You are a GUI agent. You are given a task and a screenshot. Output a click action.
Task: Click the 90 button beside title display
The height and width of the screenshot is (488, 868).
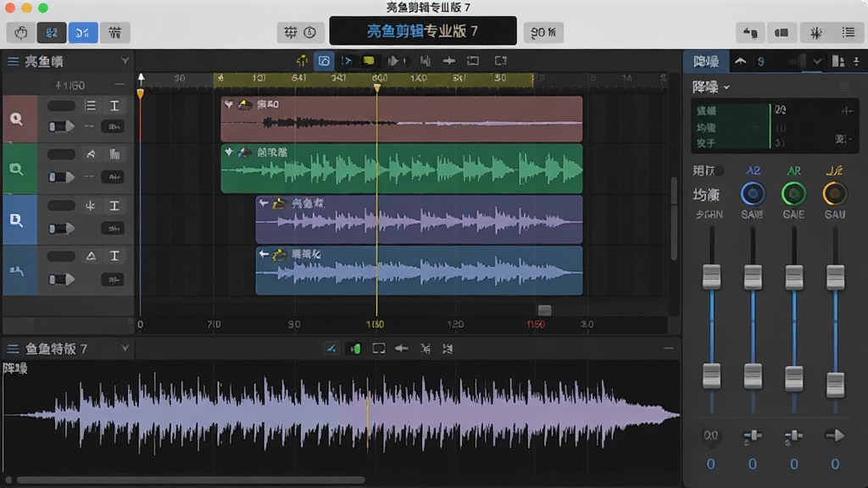coord(543,33)
